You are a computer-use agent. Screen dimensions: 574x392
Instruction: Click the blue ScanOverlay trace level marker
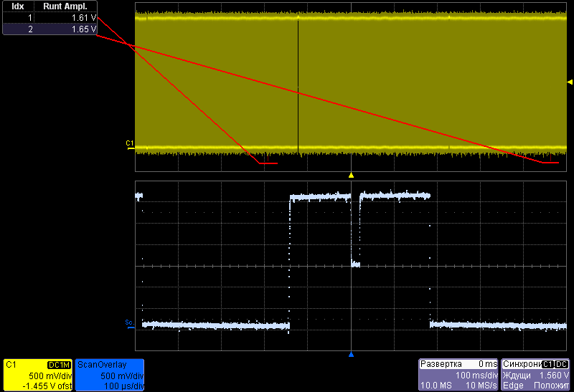130,322
